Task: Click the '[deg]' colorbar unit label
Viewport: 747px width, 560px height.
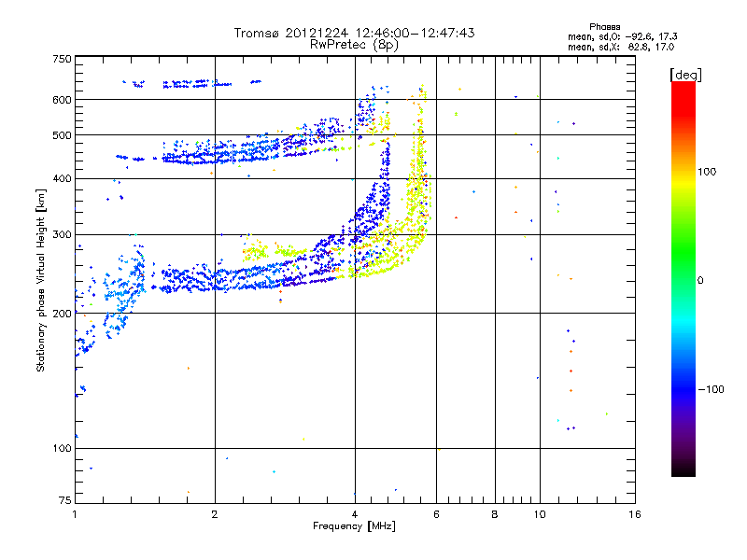Action: pos(685,75)
